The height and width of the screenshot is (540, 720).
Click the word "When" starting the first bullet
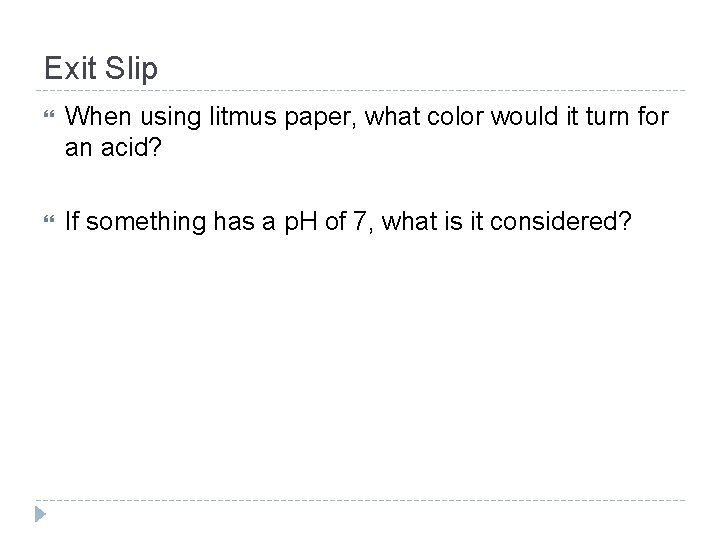click(93, 118)
